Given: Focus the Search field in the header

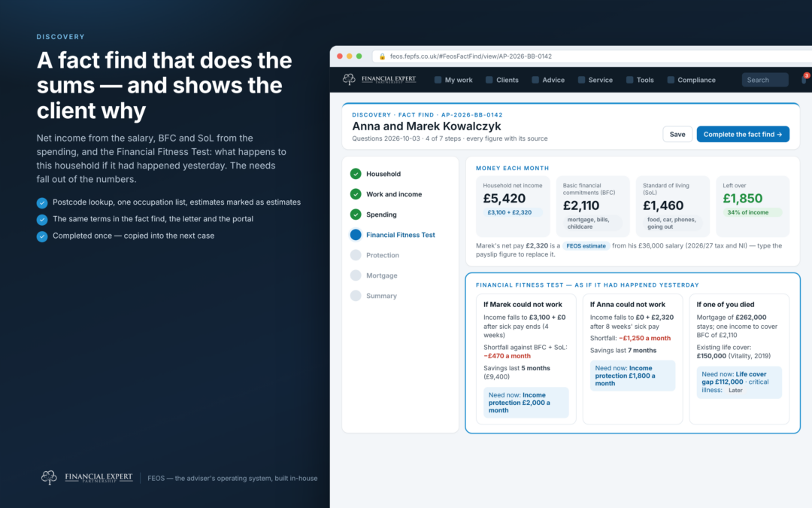Looking at the screenshot, I should pyautogui.click(x=765, y=80).
